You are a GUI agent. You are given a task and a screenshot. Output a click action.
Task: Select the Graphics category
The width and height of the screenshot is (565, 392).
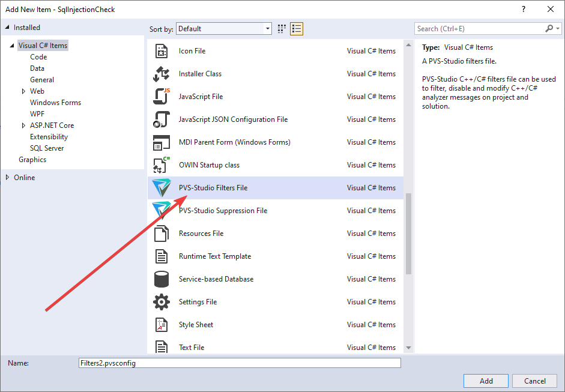32,160
